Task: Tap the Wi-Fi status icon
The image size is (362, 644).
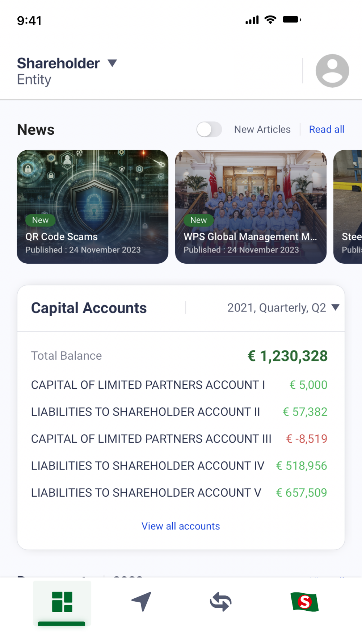Action: tap(270, 20)
